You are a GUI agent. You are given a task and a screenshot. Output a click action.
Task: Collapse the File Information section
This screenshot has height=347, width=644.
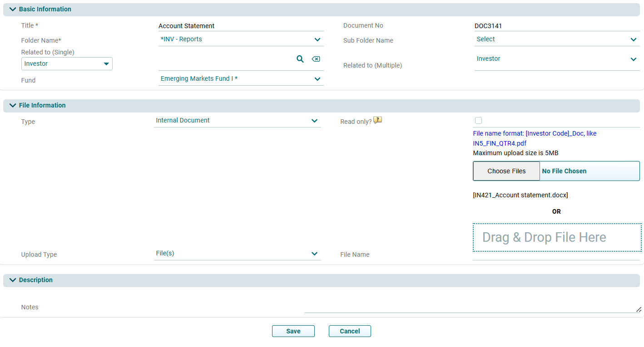point(13,105)
